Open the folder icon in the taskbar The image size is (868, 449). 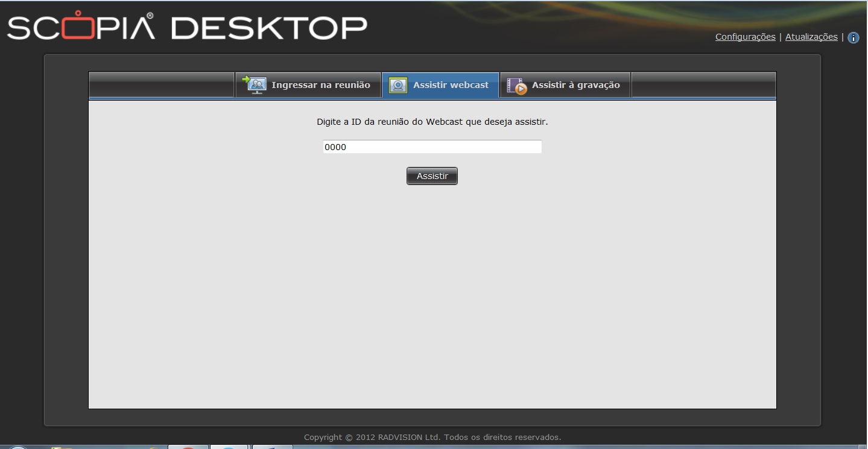point(62,447)
